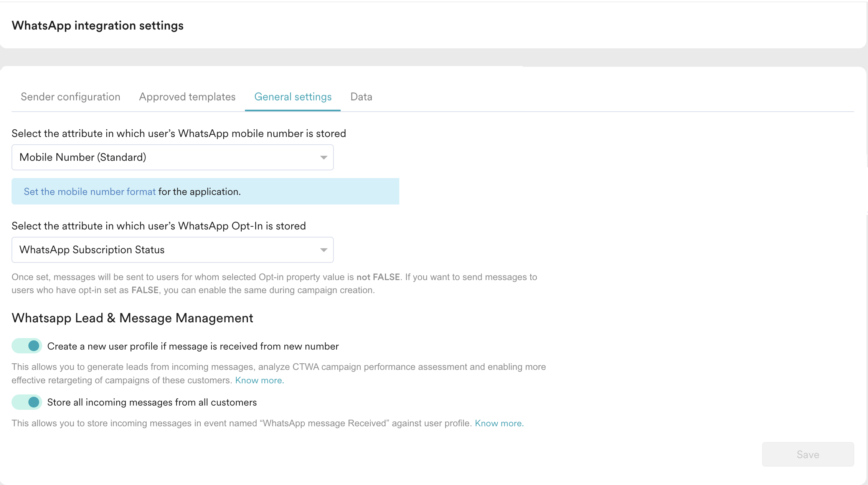Click the 'Create a new user profile' label text

193,346
